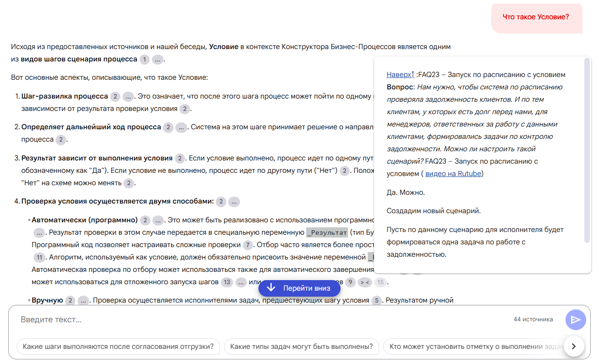Open citation 2 after "Автоматически (программно)"
This screenshot has width=599, height=364.
(x=145, y=220)
